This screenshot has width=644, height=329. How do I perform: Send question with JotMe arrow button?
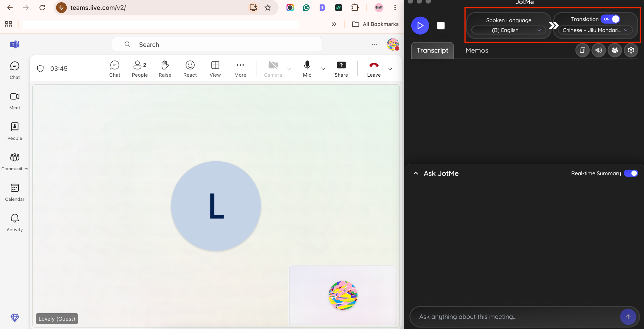coord(628,317)
